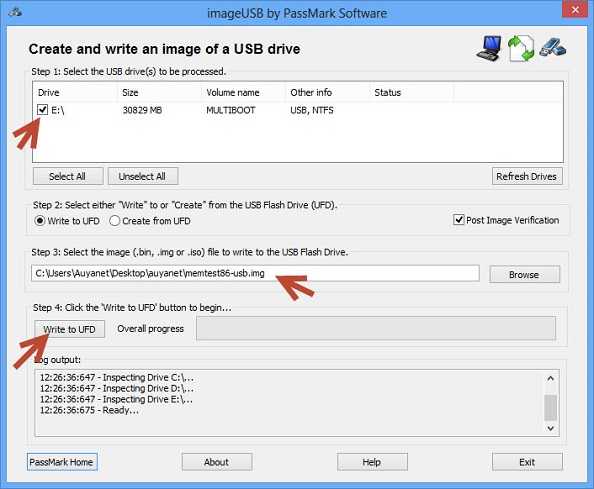Click the 30829 MB size value
This screenshot has width=594, height=489.
pos(142,110)
